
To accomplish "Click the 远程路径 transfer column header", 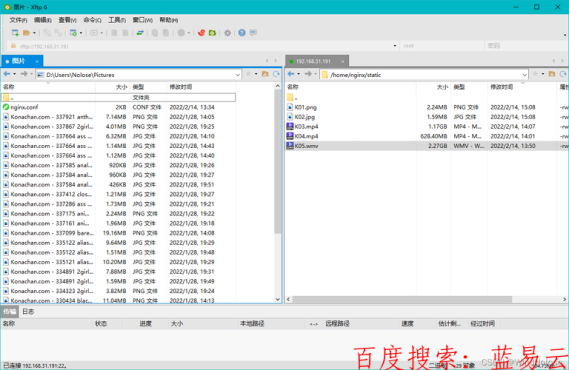I will (x=361, y=324).
